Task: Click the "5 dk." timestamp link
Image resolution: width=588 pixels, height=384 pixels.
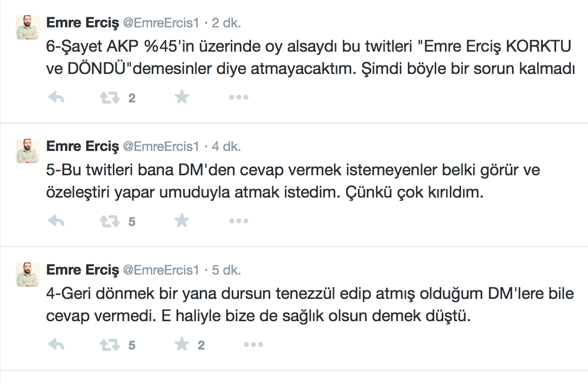Action: point(226,271)
